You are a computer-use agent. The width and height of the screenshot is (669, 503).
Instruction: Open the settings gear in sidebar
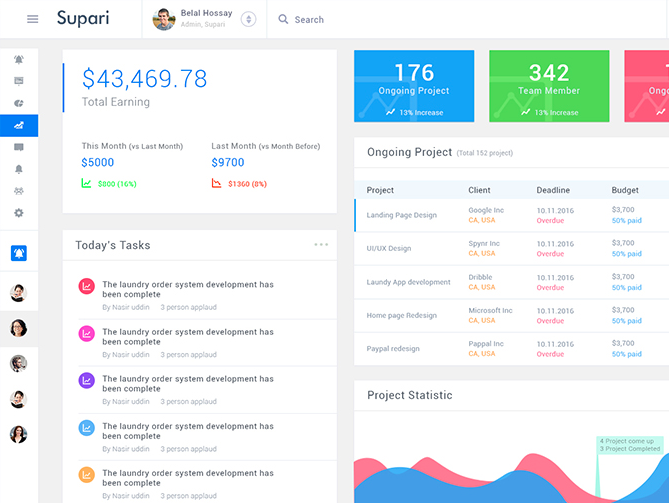[19, 213]
